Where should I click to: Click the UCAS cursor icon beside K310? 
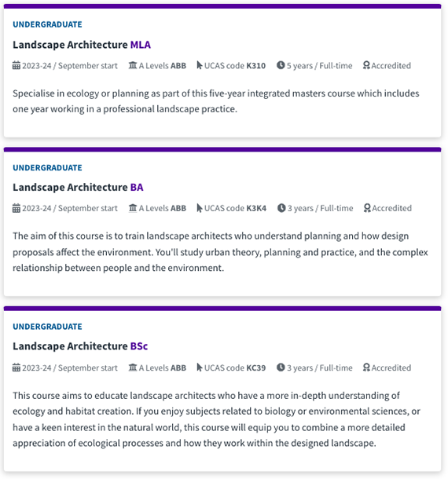pyautogui.click(x=200, y=65)
